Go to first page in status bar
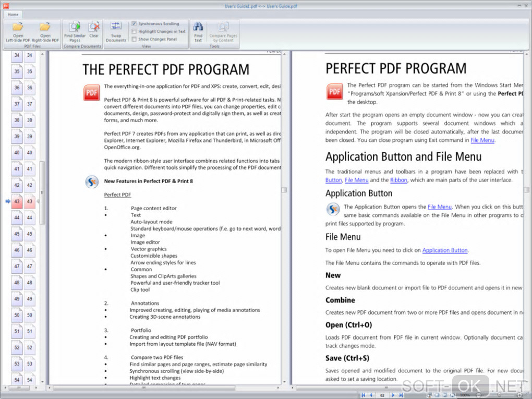 [x=363, y=395]
